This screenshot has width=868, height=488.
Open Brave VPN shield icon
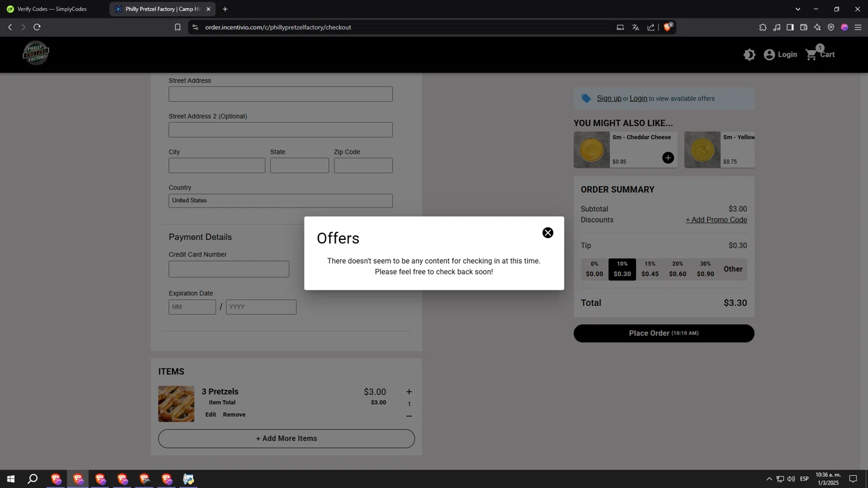click(x=831, y=27)
